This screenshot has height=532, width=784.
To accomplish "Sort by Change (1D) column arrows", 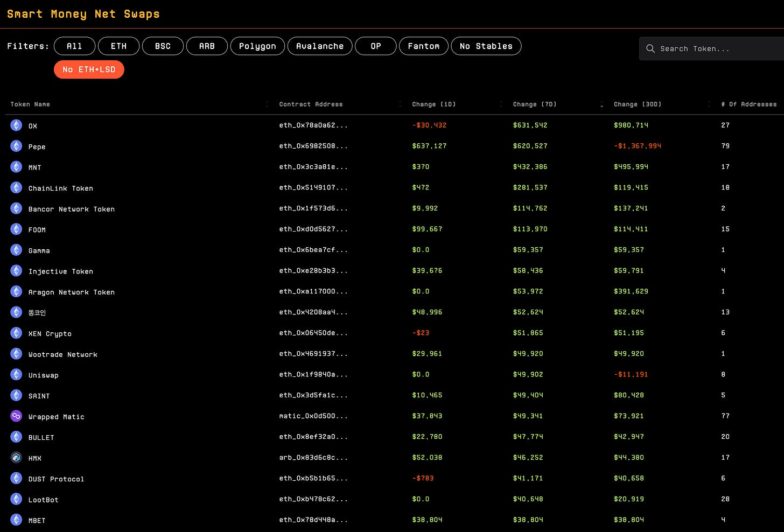I will (x=501, y=104).
